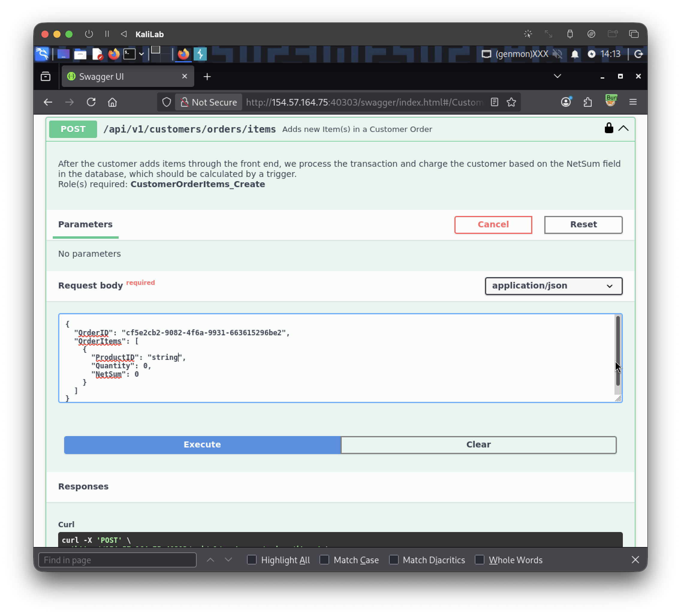Click the POST method badge
The width and height of the screenshot is (681, 616).
pos(73,129)
